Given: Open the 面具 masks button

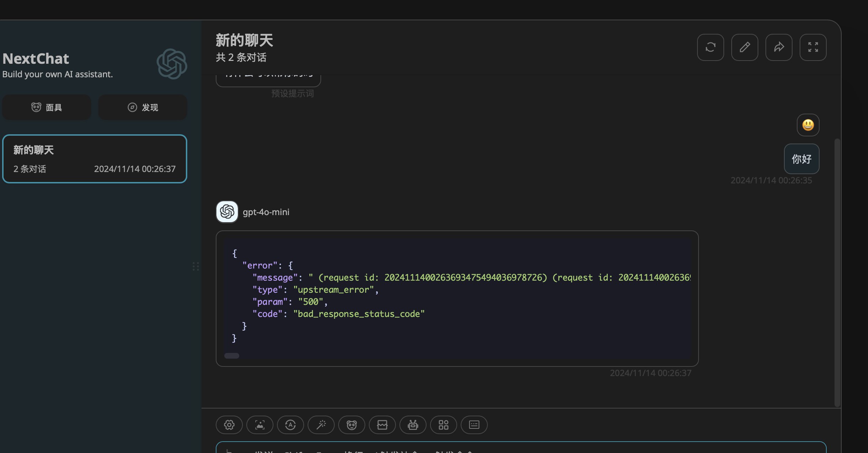Looking at the screenshot, I should pos(47,107).
